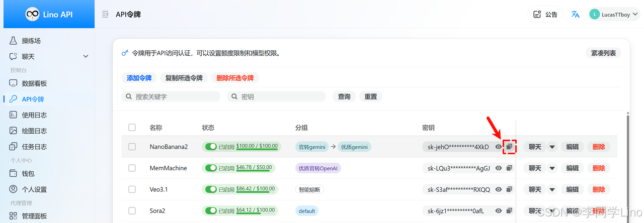644x223 pixels.
Task: Copy the NanoBanana2 key with copy icon
Action: pos(509,147)
